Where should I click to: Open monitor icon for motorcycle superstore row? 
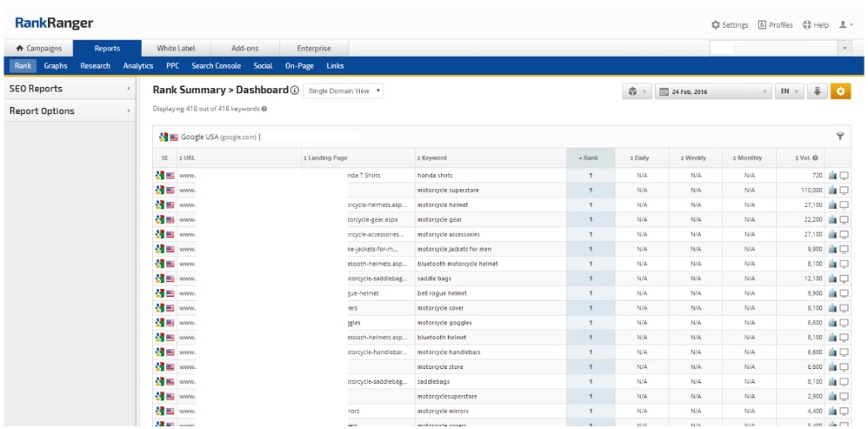(845, 191)
